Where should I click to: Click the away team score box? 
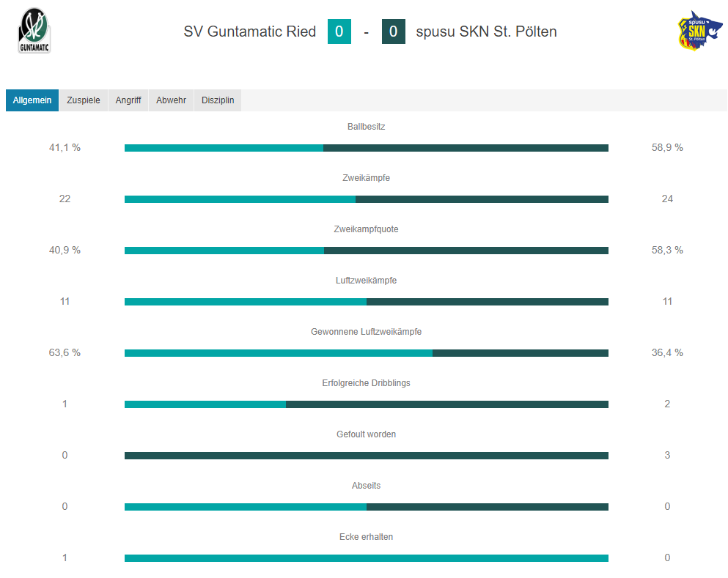(393, 32)
